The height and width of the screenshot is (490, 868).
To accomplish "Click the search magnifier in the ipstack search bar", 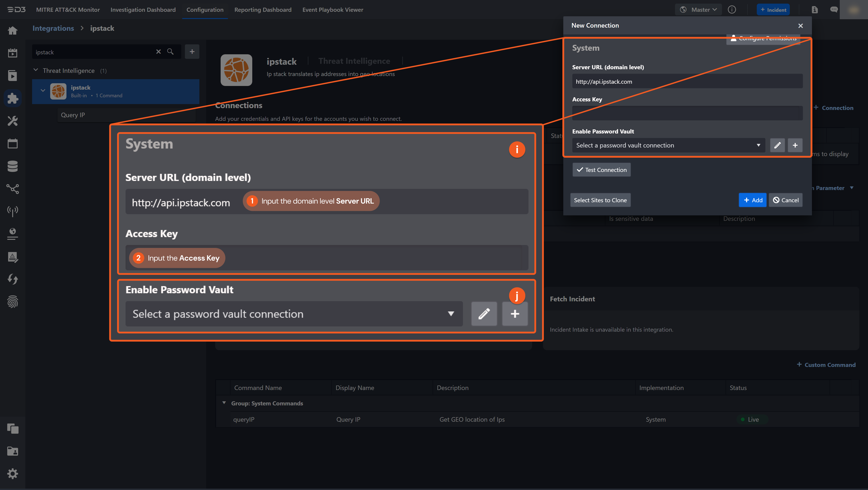I will coord(170,52).
